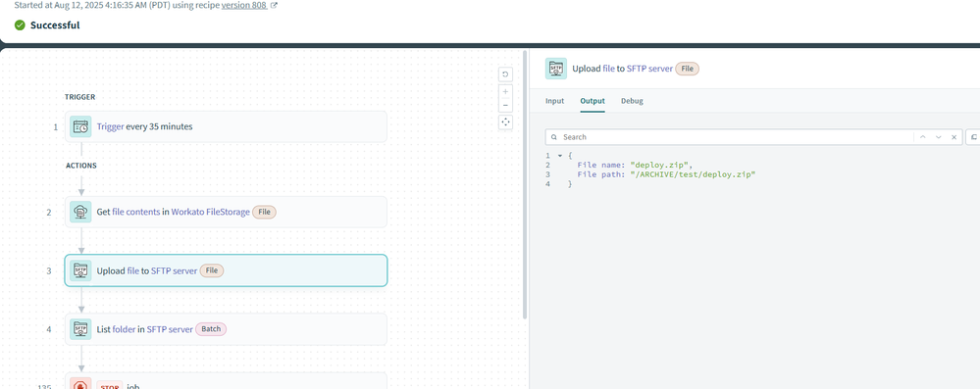Select the Upload file to SFTP server step
Image resolution: width=980 pixels, height=389 pixels.
pos(226,270)
